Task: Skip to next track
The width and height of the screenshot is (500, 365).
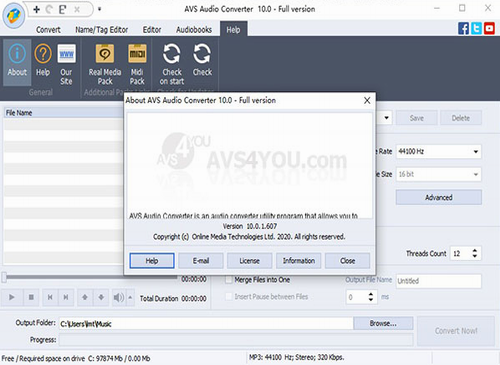Action: 66,297
